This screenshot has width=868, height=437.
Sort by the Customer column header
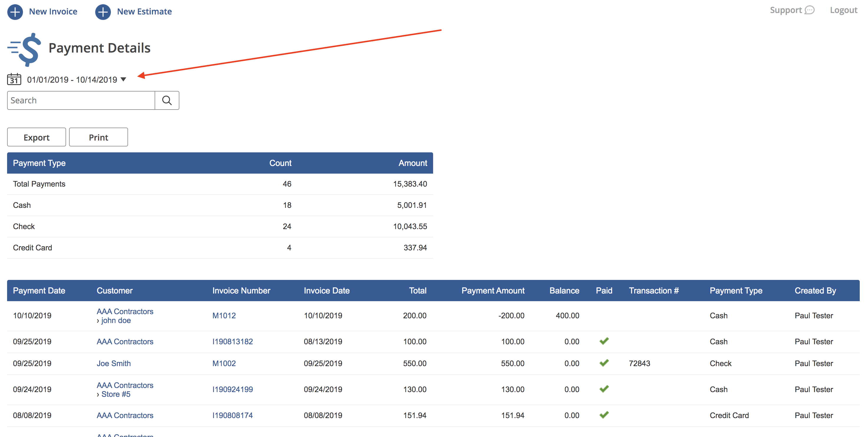pyautogui.click(x=114, y=291)
